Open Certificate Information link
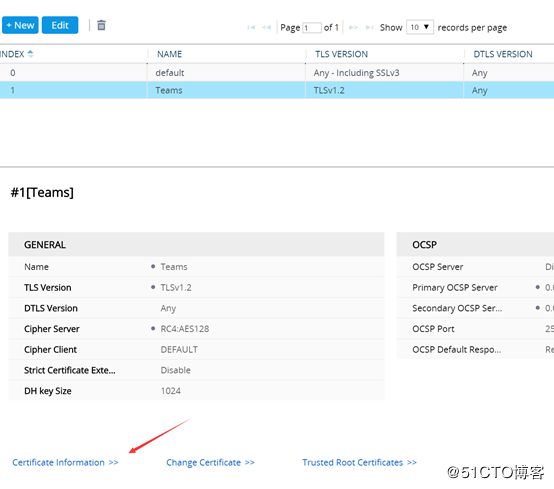Viewport: 554px width, 489px height. click(65, 462)
